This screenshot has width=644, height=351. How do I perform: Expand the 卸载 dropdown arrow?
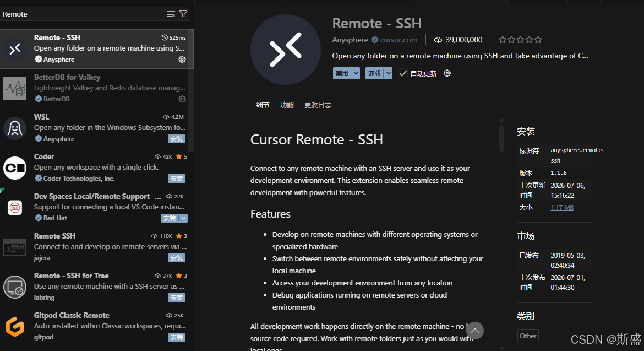pyautogui.click(x=388, y=73)
